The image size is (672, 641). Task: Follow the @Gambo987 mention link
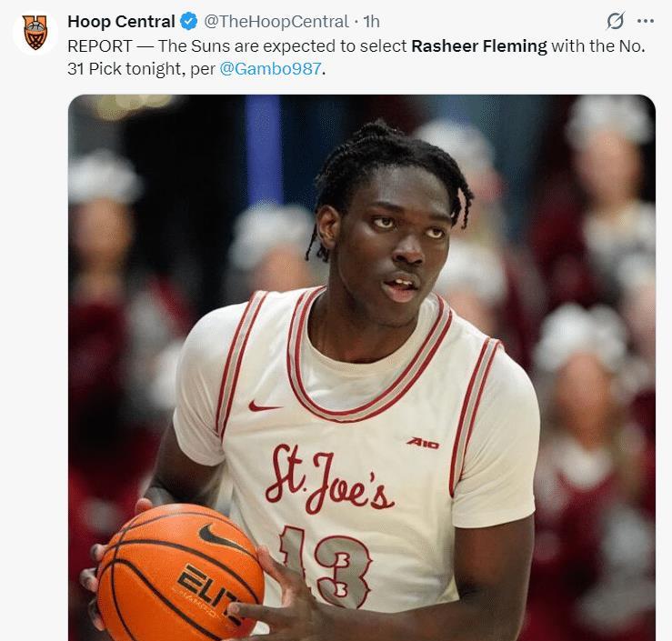[270, 68]
